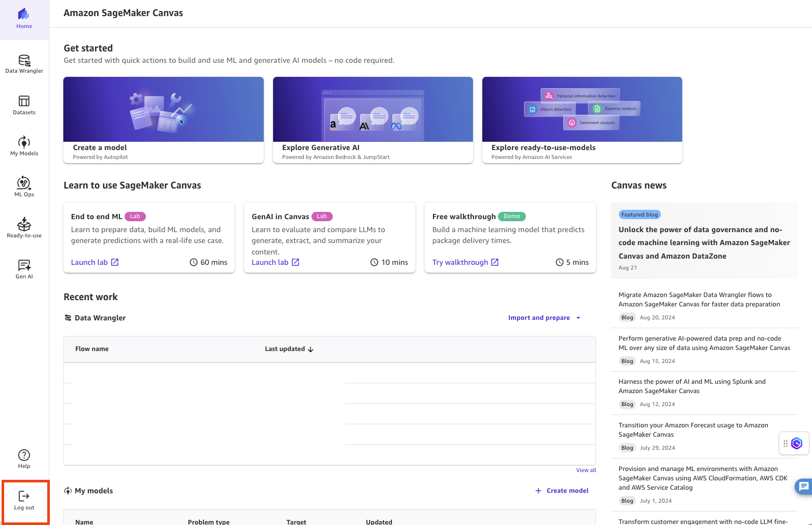Open the Home section in the sidebar
The width and height of the screenshot is (812, 525).
pyautogui.click(x=24, y=19)
